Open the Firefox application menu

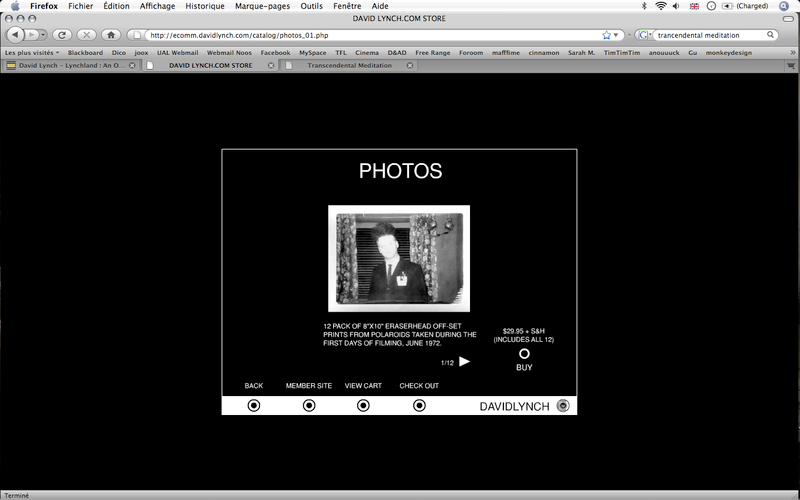click(44, 6)
